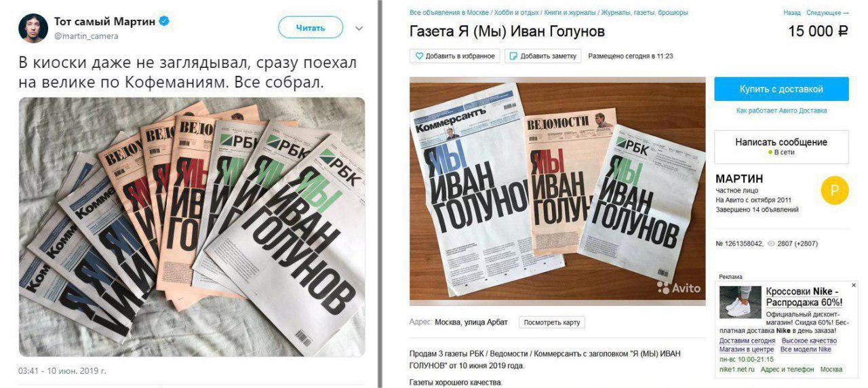Open Как работает Авито Доставка link
Screen dimensions: 868x388
(x=781, y=111)
